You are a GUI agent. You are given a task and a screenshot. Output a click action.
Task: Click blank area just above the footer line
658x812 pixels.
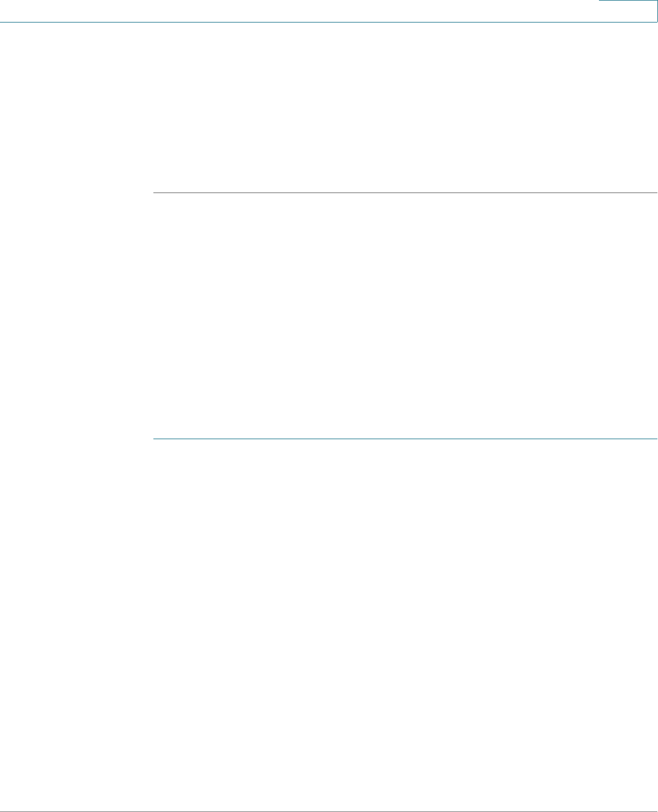click(x=329, y=801)
